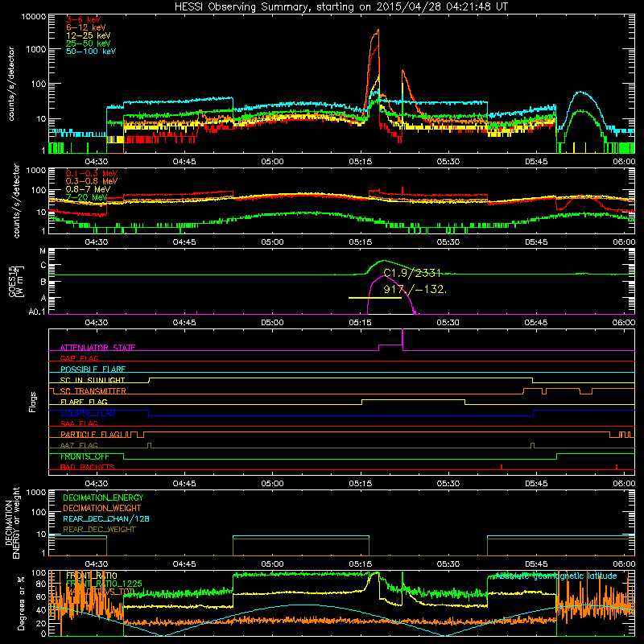Screen dimensions: 644x644
Task: Click the 05:15 time tick under Flags panel
Action: pos(360,484)
